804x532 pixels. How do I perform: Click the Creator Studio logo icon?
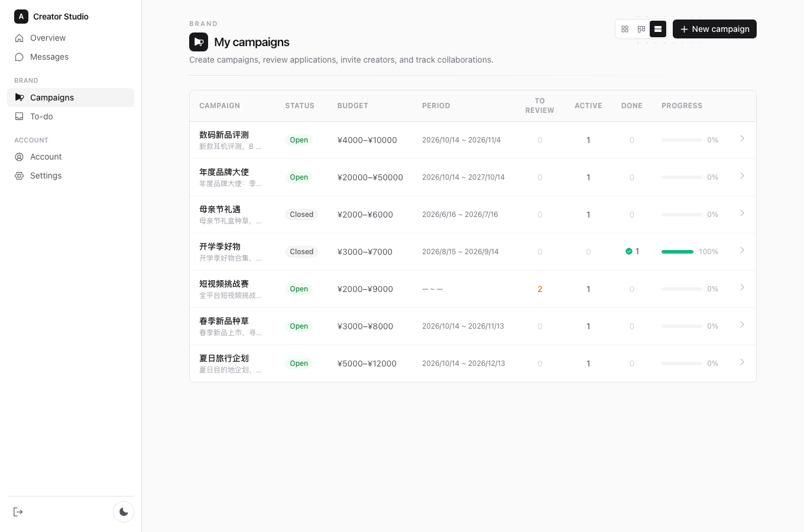[21, 17]
